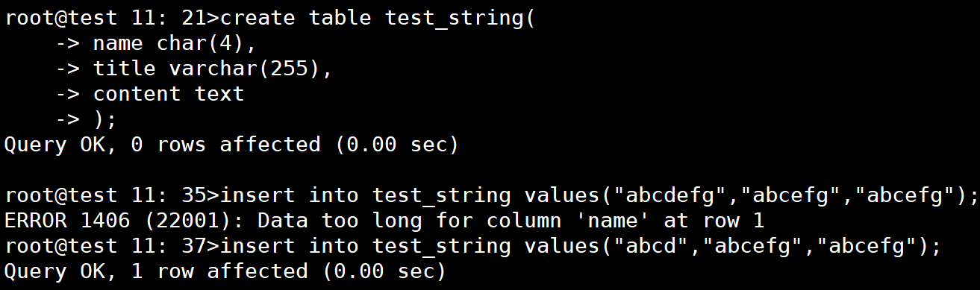The height and width of the screenshot is (290, 980).
Task: Click the 'root@test 11: 37>' prompt
Action: point(113,247)
